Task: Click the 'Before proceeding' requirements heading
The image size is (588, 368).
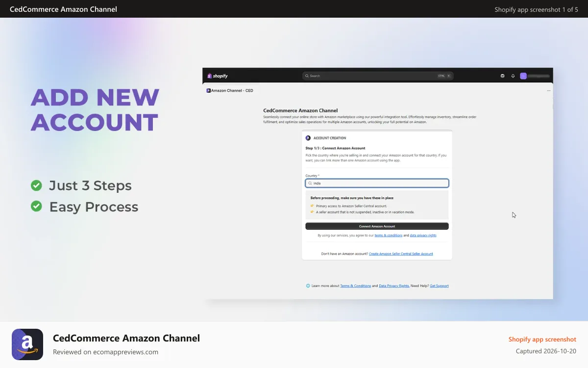Action: point(352,198)
